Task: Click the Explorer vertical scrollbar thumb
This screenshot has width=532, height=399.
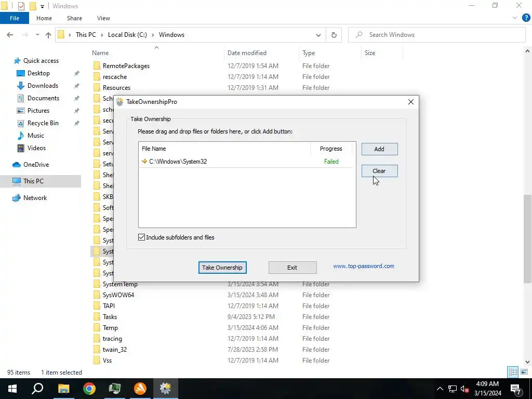Action: [527, 239]
